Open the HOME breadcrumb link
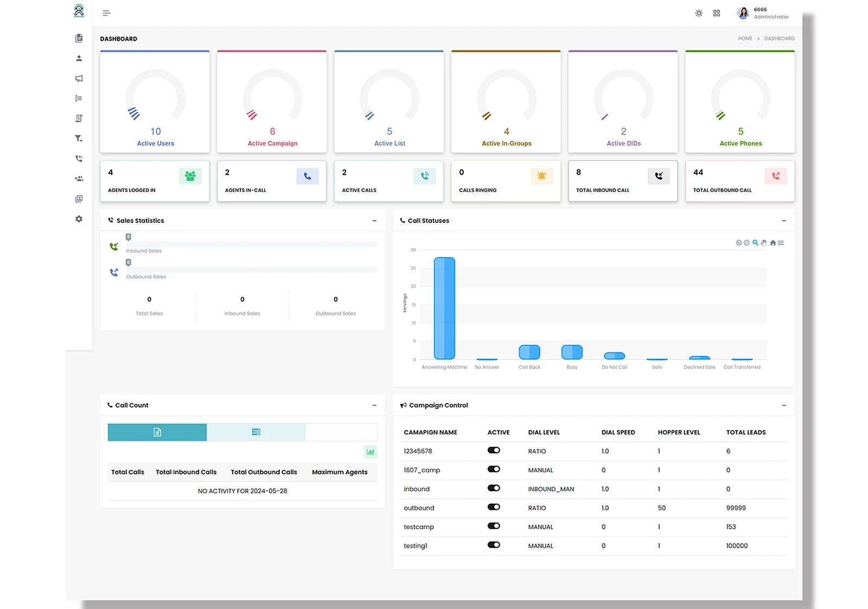Viewport: 868px width, 609px height. click(x=744, y=39)
